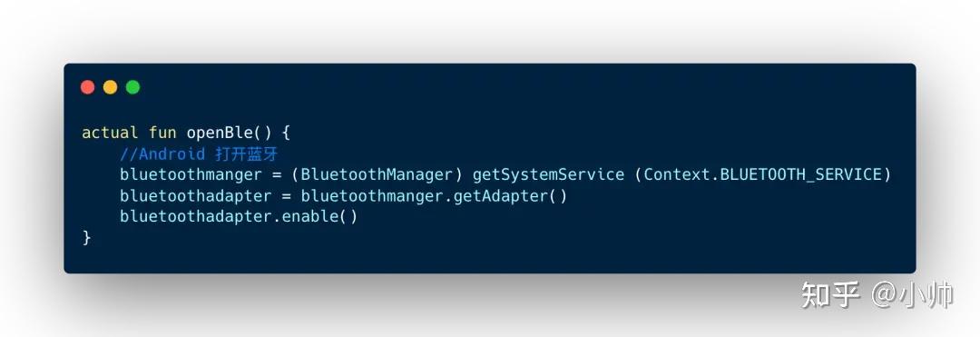The width and height of the screenshot is (980, 337).
Task: Click the yellow minimize dot
Action: tap(110, 87)
